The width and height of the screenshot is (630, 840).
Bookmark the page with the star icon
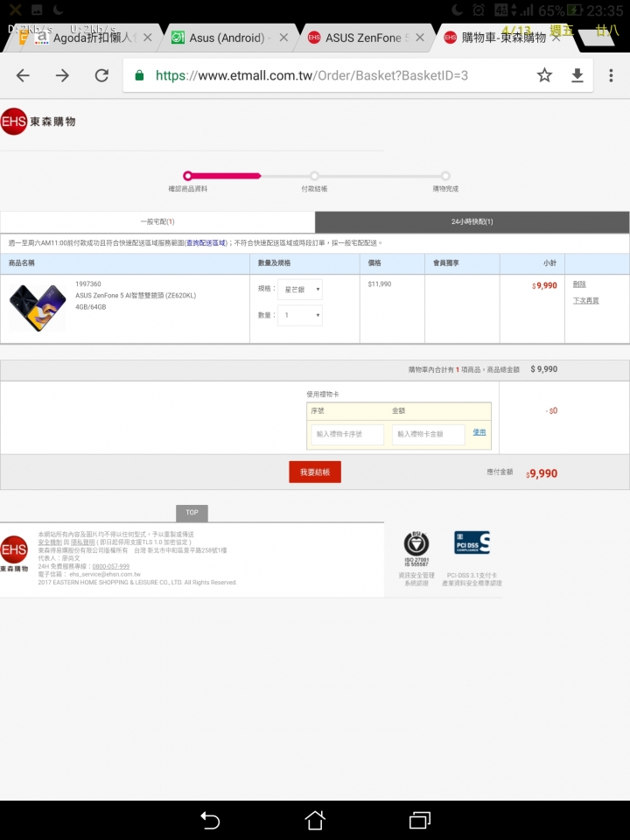[544, 75]
